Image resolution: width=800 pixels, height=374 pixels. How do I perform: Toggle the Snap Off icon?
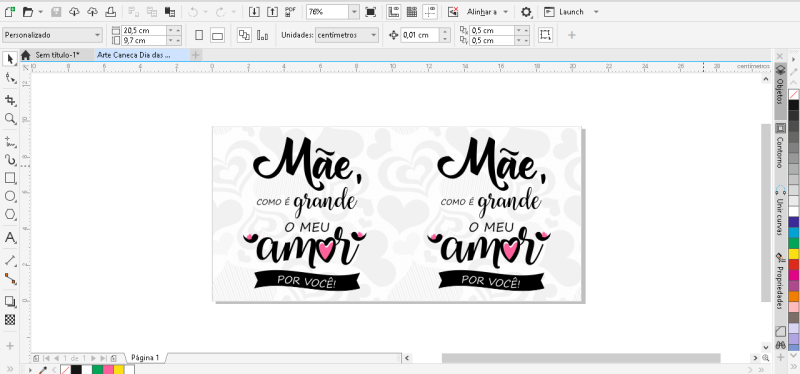(453, 12)
